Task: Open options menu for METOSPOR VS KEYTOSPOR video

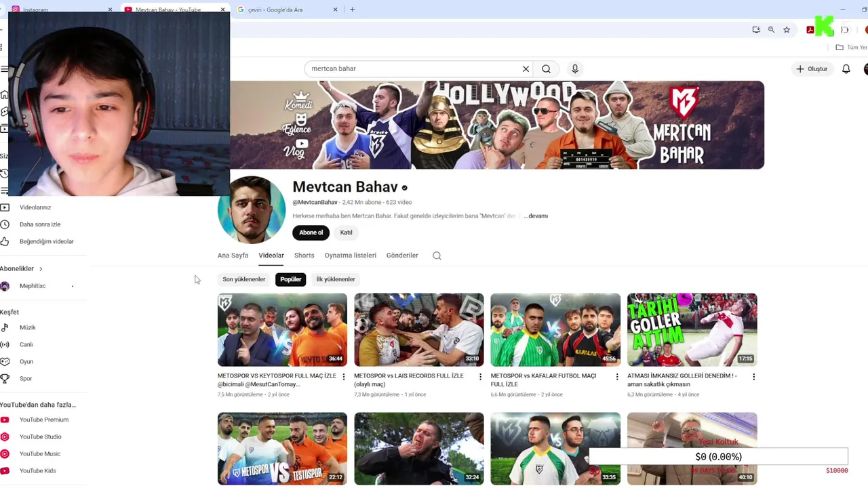Action: click(344, 377)
